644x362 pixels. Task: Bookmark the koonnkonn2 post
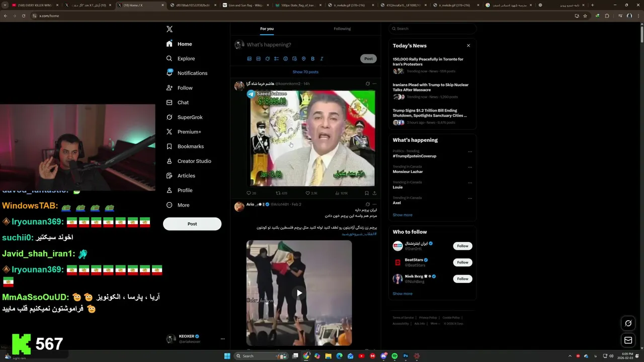tap(366, 193)
